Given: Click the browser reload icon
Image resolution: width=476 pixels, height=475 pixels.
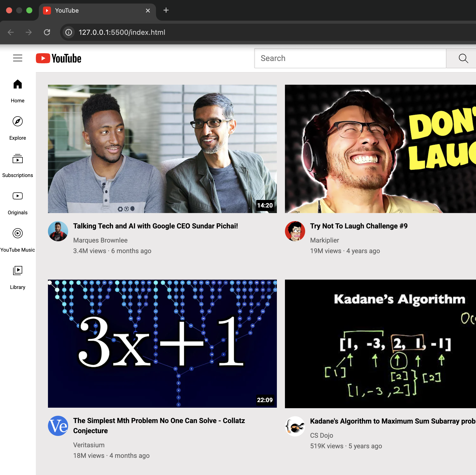Looking at the screenshot, I should (47, 32).
